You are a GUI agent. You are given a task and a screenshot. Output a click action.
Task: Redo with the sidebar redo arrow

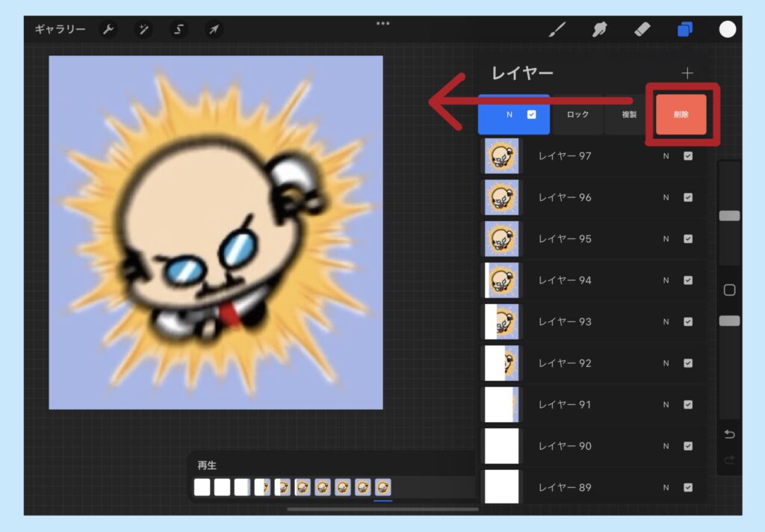tap(729, 460)
